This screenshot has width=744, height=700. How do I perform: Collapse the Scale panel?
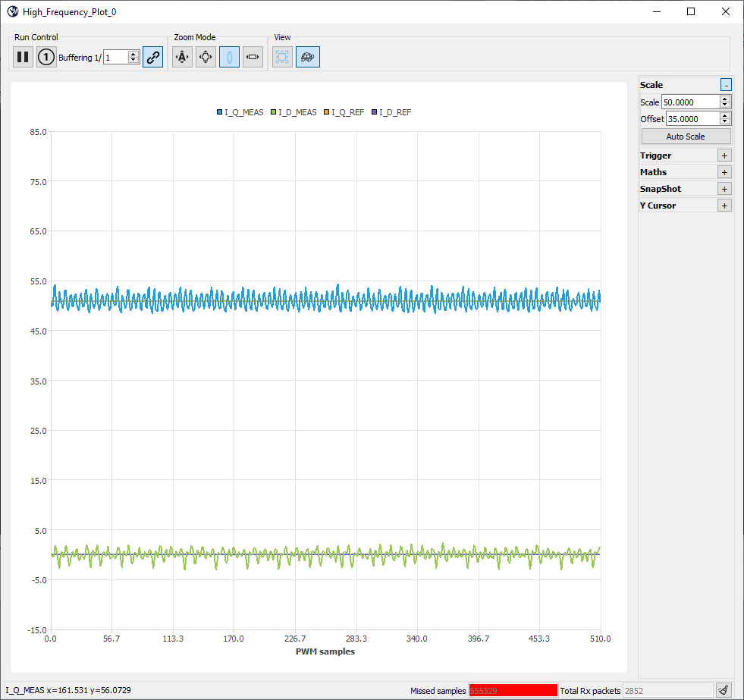[x=726, y=85]
